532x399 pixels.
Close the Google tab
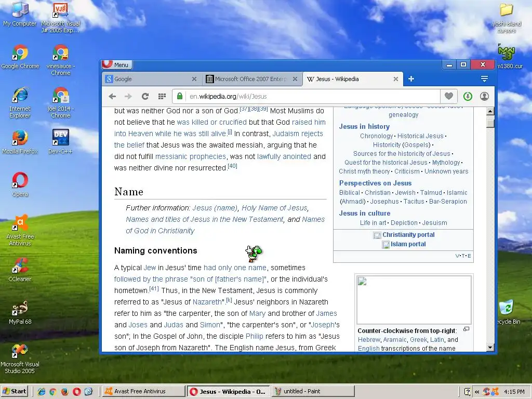(194, 79)
